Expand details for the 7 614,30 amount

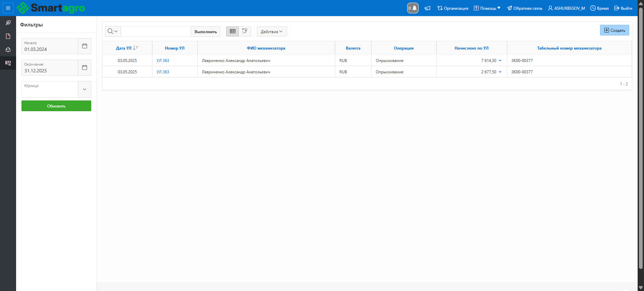point(500,61)
